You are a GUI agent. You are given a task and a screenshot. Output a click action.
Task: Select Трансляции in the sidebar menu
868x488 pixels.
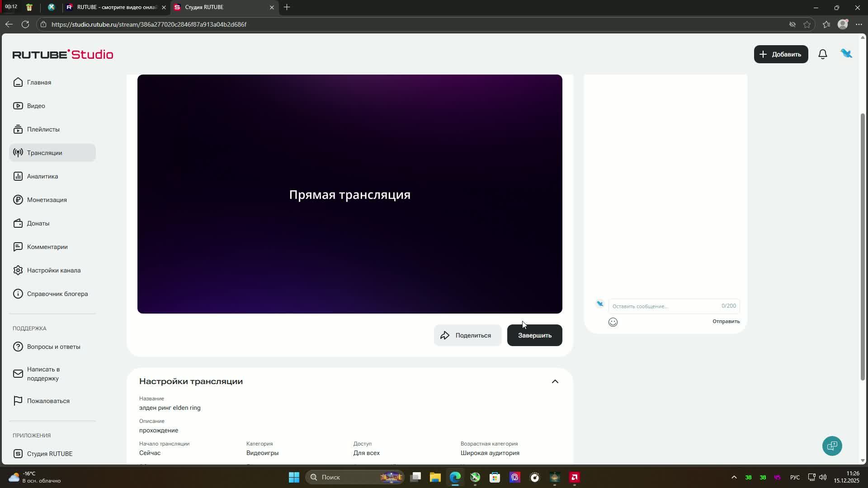click(45, 153)
